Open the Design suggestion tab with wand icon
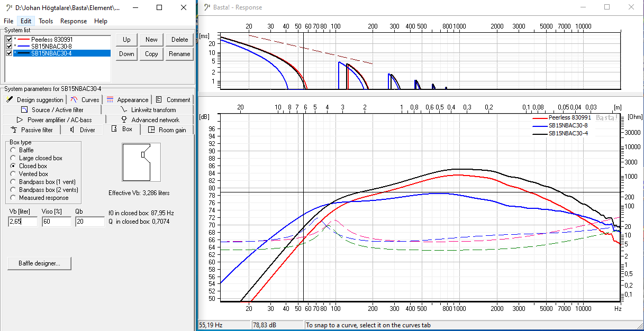644x331 pixels. (35, 99)
